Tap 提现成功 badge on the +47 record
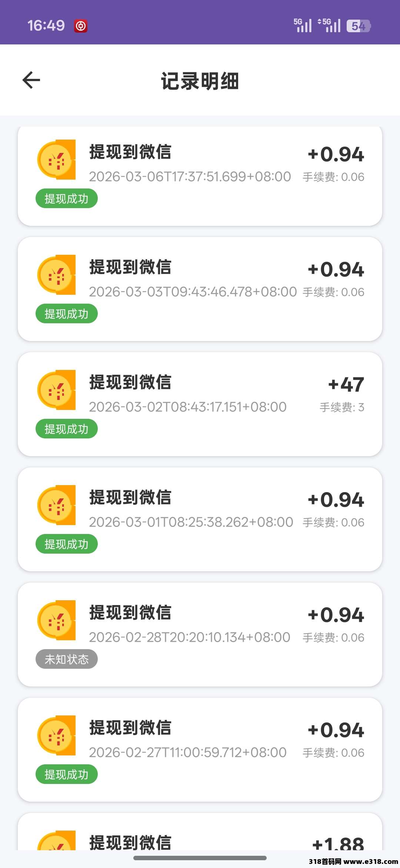Screen dimensions: 400x868 pyautogui.click(x=67, y=429)
